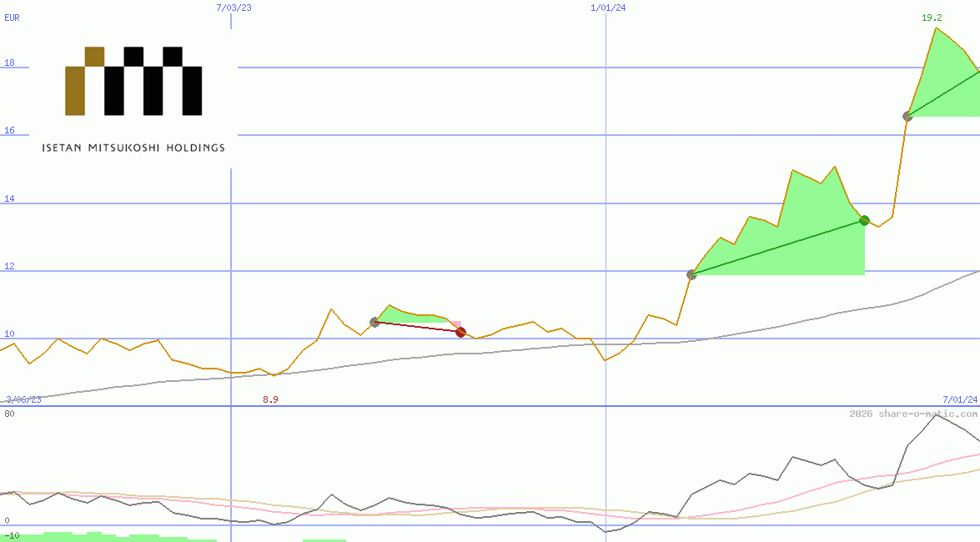
Task: Select the gray trade-entry marker near 10.4
Action: tap(373, 322)
